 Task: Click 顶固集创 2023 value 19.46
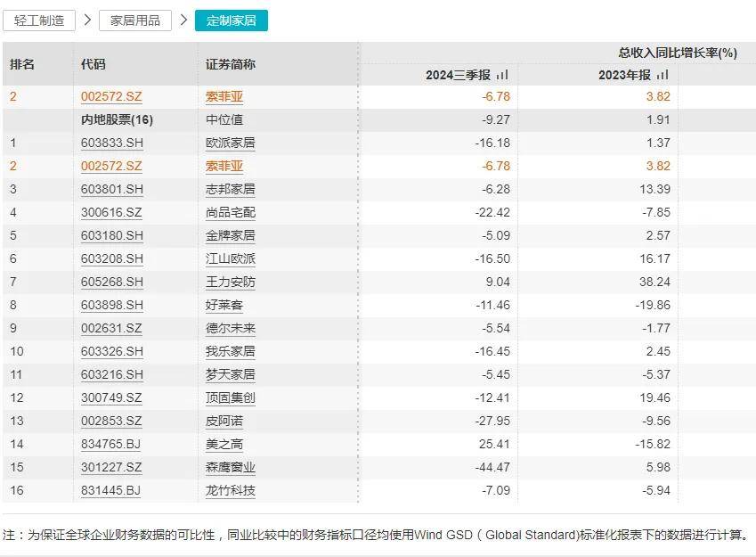coord(654,397)
